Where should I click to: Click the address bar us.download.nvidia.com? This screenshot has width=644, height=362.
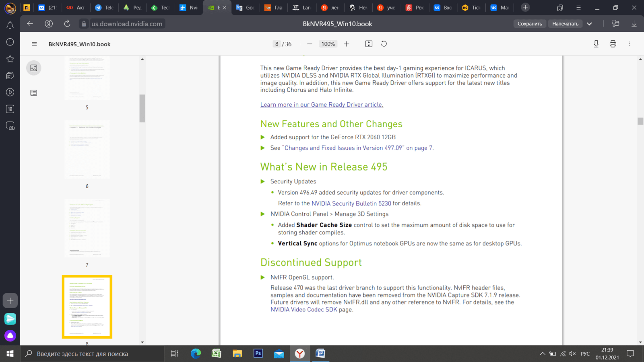pyautogui.click(x=127, y=24)
